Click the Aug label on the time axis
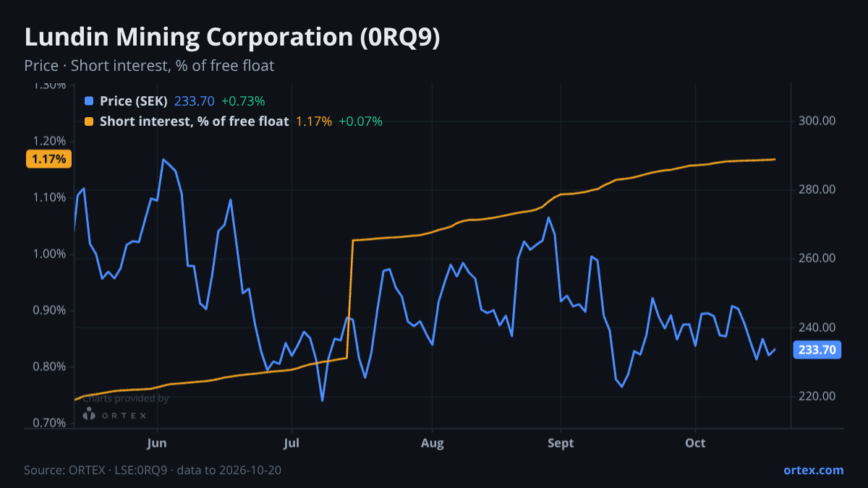 432,442
